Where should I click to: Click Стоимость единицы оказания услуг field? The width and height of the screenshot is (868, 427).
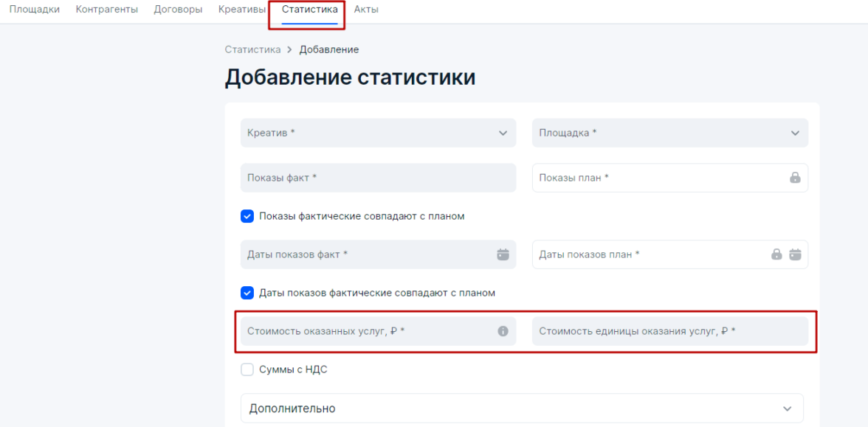tap(670, 331)
